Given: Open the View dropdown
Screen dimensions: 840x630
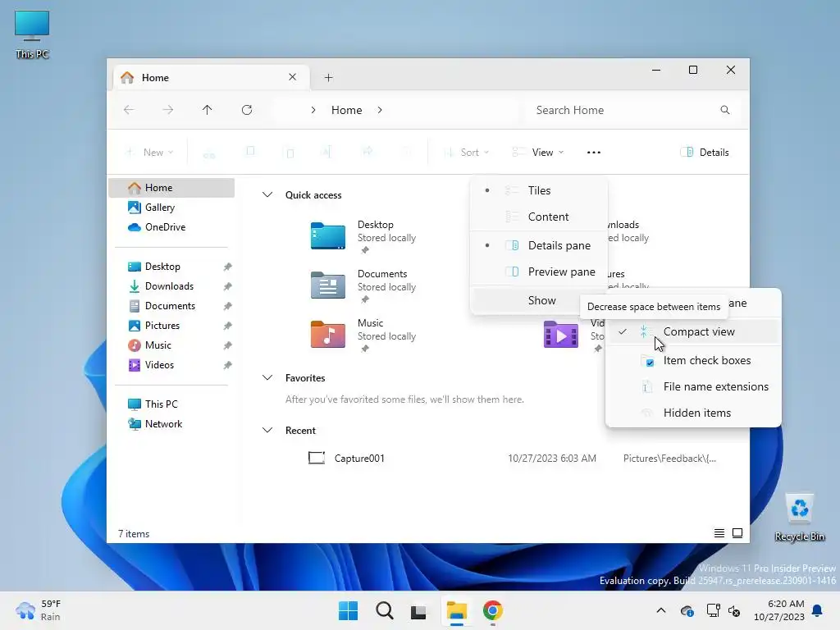Looking at the screenshot, I should 538,152.
